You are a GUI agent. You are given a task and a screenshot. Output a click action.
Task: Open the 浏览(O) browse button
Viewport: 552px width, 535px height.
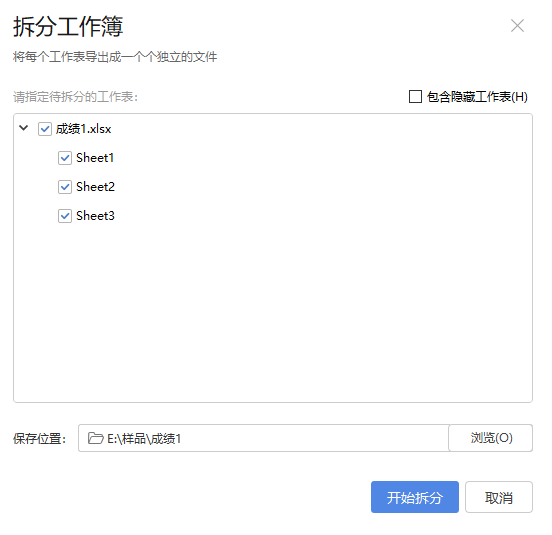pyautogui.click(x=491, y=438)
